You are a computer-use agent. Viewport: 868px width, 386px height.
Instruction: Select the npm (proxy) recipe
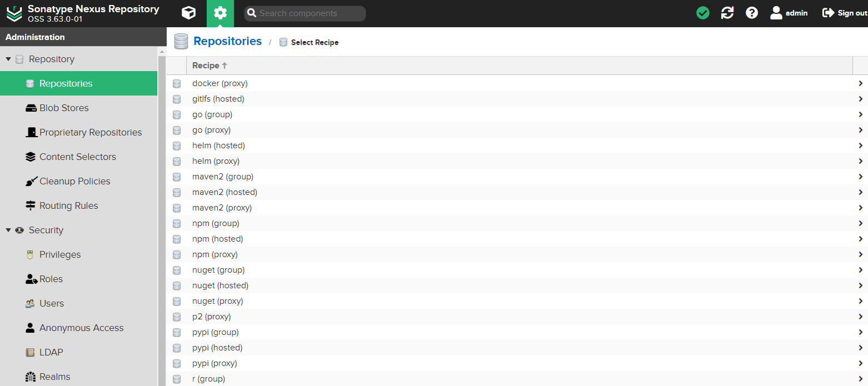pyautogui.click(x=517, y=254)
